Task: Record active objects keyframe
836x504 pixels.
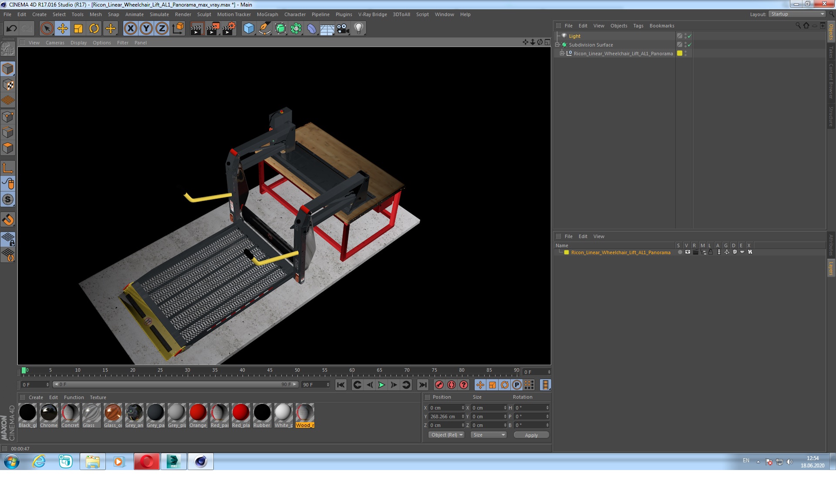Action: [439, 385]
